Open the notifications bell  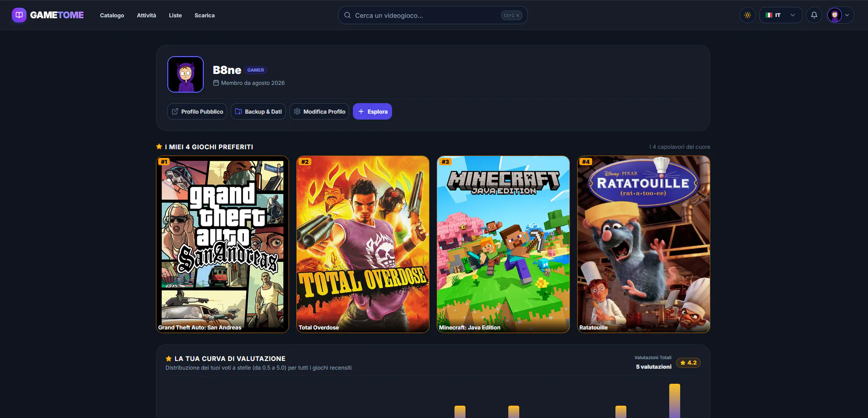click(814, 15)
